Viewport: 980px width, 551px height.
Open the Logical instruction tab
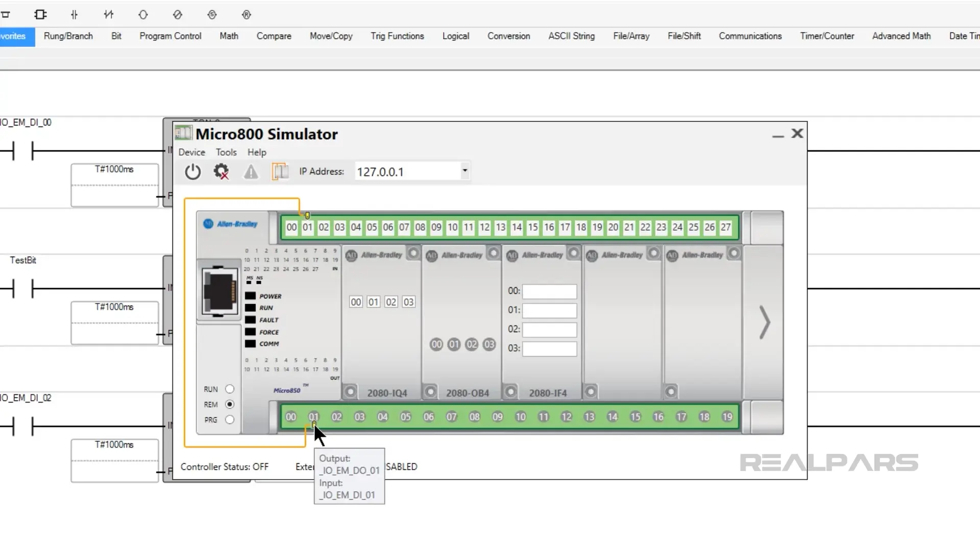456,36
